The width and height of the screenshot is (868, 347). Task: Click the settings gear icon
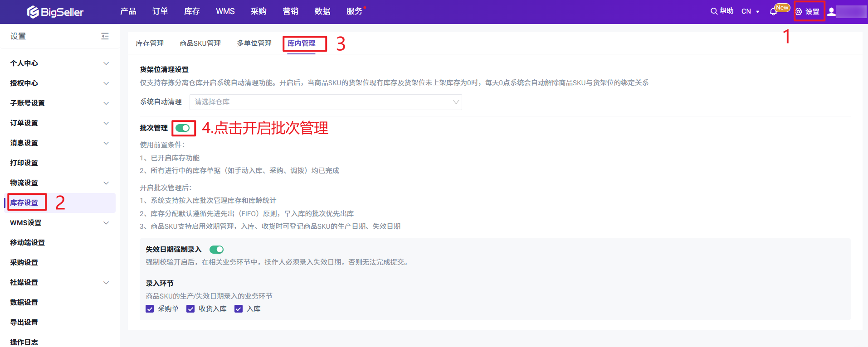(x=799, y=12)
